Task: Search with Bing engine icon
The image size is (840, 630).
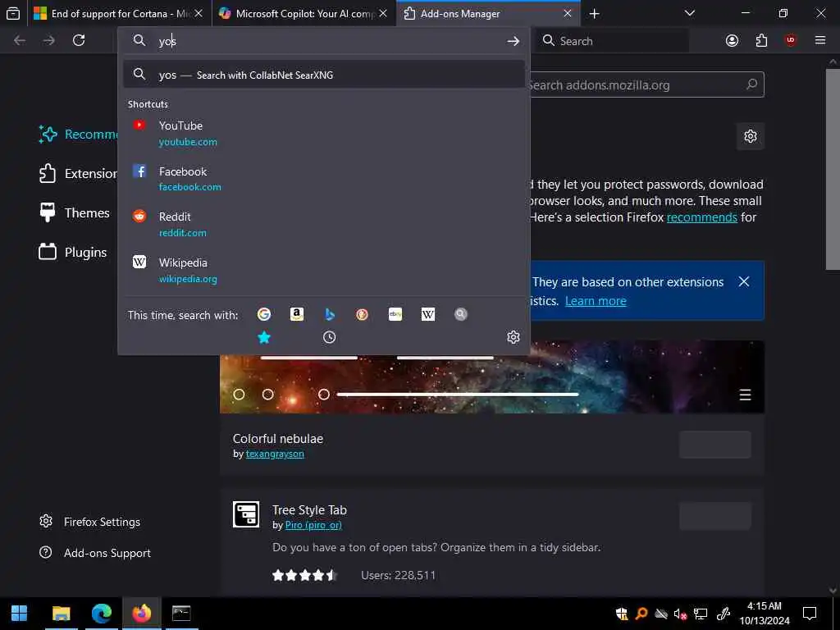Action: (330, 314)
